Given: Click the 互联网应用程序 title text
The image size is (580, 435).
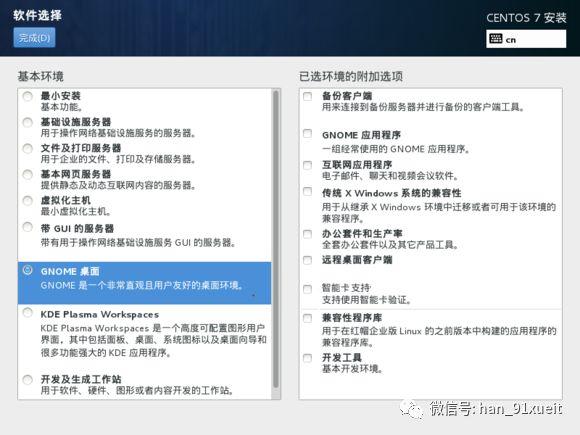Looking at the screenshot, I should 357,165.
